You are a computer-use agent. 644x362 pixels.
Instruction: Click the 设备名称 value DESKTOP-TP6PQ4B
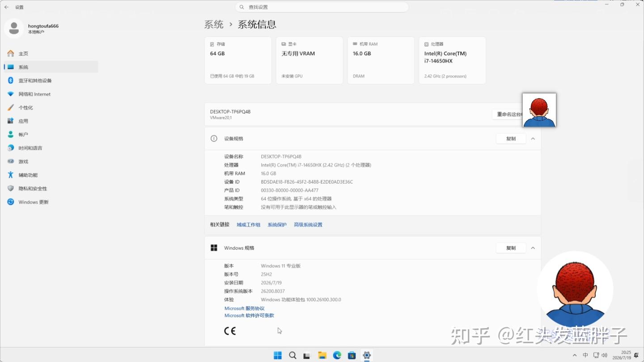tap(281, 157)
